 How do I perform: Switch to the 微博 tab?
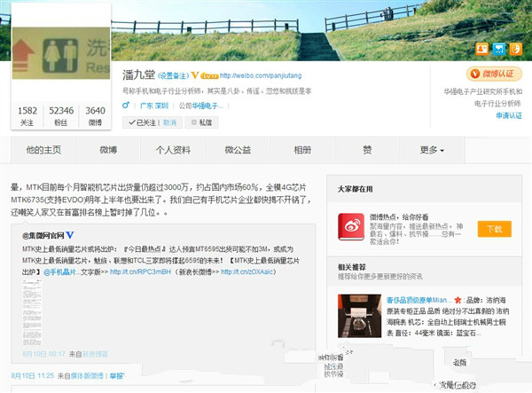(108, 150)
